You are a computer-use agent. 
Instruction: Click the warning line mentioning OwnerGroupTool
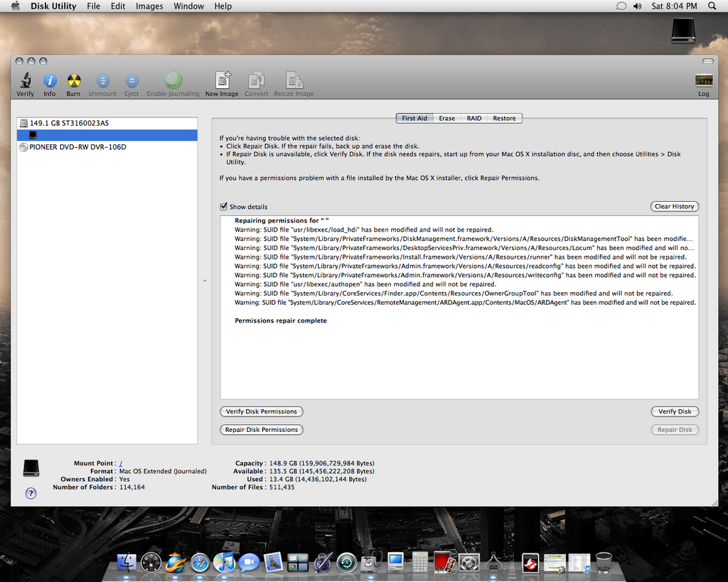point(453,293)
